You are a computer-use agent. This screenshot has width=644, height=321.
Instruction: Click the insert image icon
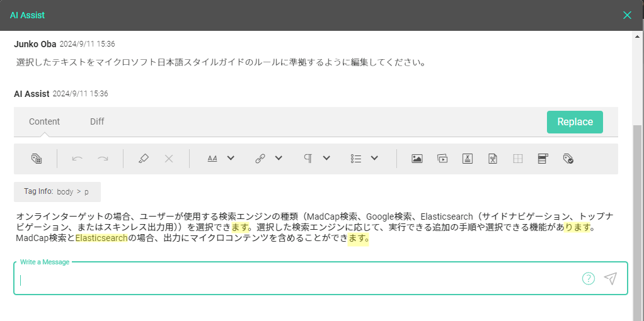(417, 159)
